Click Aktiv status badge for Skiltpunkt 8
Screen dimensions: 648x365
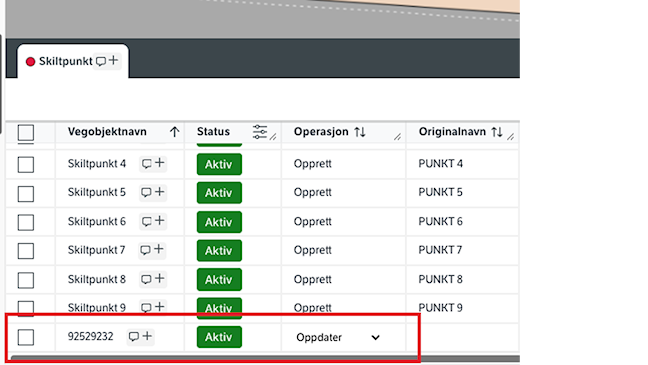point(219,279)
